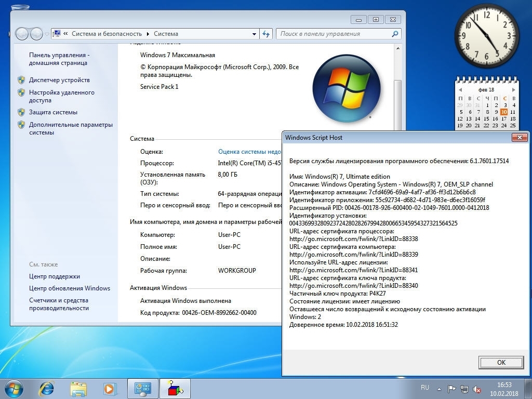Go to next month in calendar gadget
This screenshot has width=532, height=399.
(514, 90)
